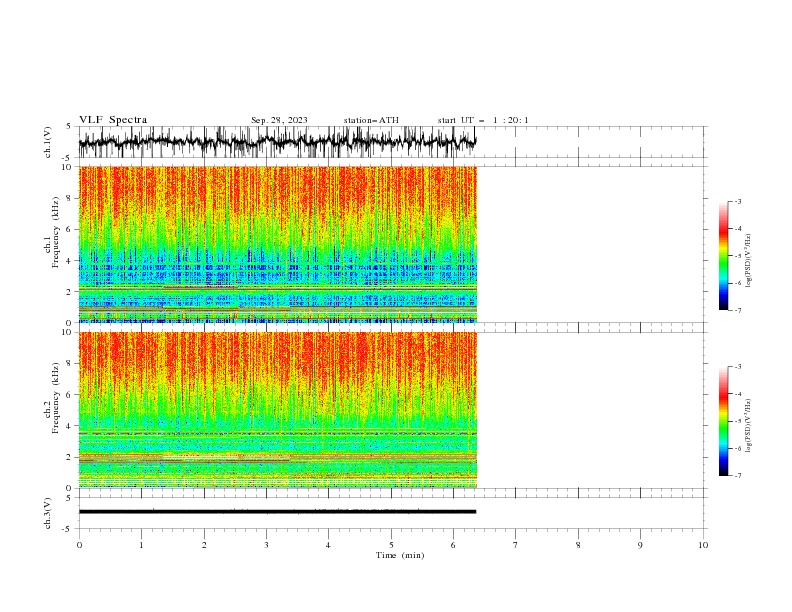Click the log(PSD) label beside ch.2 color bar
Image resolution: width=792 pixels, height=612 pixels.
click(x=749, y=426)
